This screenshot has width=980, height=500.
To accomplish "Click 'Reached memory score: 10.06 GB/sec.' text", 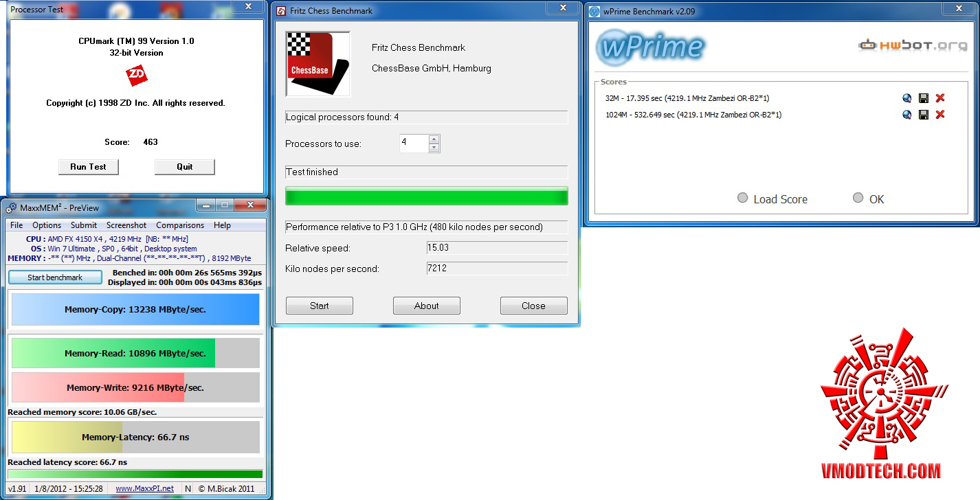I will [82, 412].
